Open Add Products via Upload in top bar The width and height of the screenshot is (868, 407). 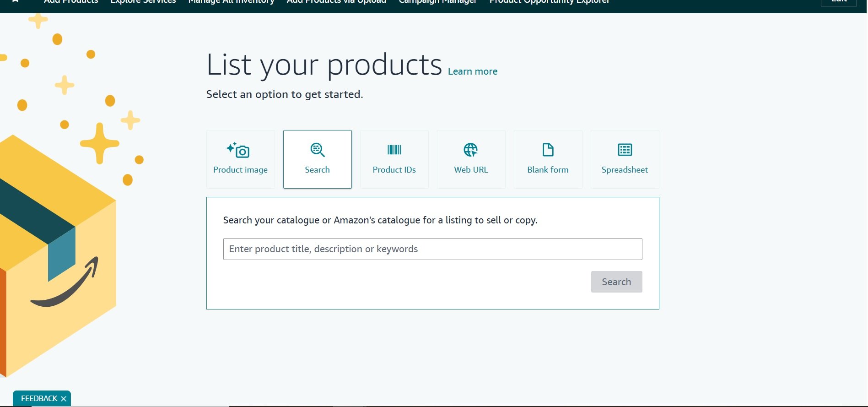[336, 2]
